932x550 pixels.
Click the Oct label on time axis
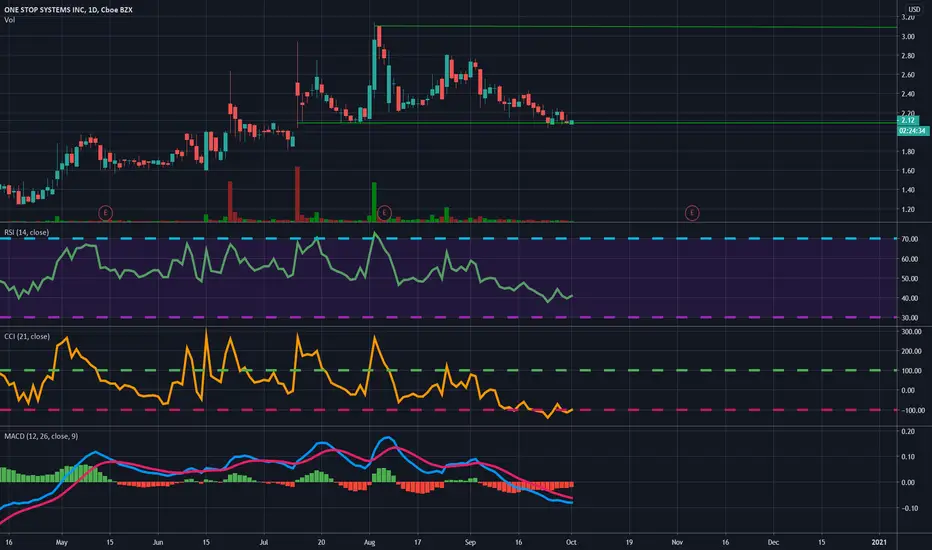(571, 542)
